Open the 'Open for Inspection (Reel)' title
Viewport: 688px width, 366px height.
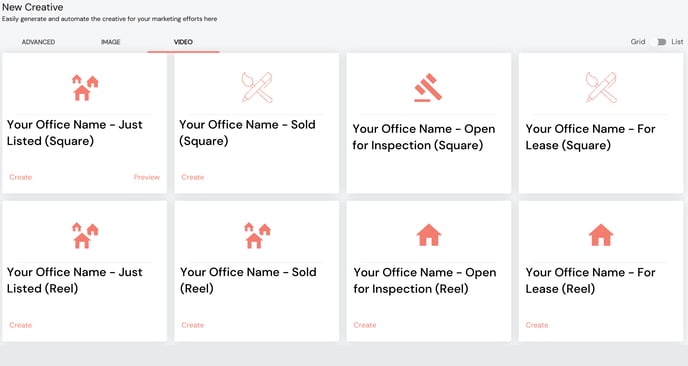[425, 280]
